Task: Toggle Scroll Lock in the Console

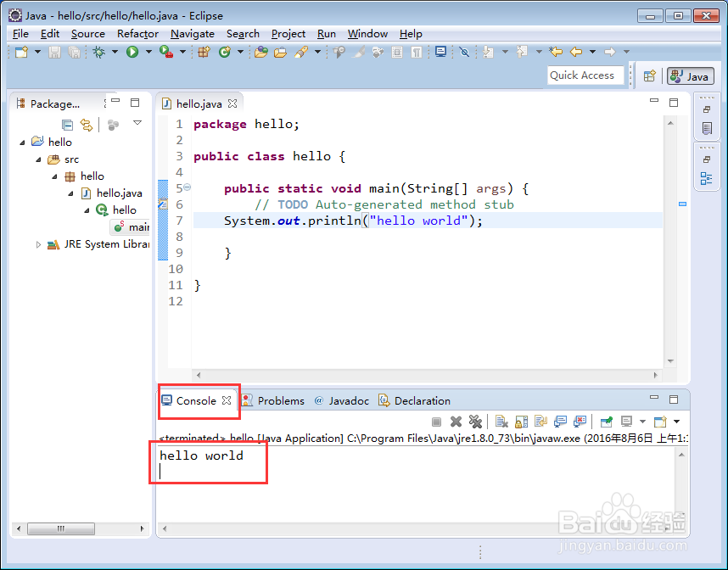Action: click(x=521, y=422)
